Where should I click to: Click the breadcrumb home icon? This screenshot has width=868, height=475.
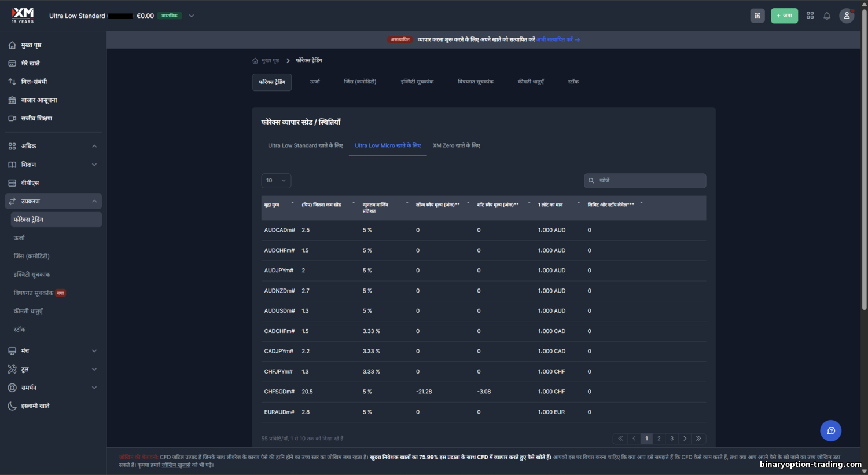pos(255,61)
